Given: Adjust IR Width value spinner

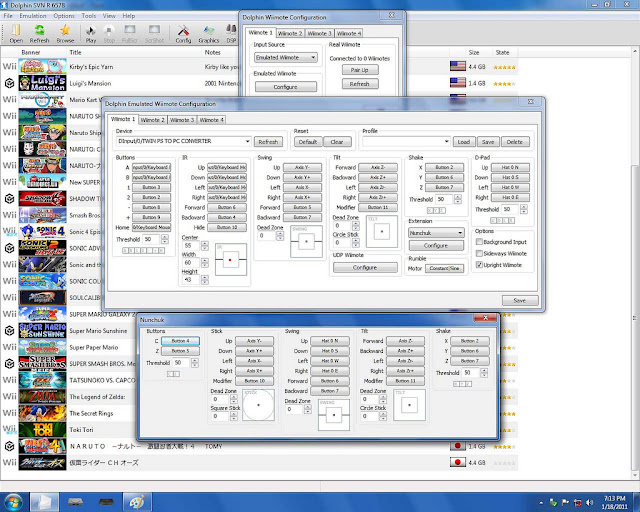Looking at the screenshot, I should pyautogui.click(x=204, y=262).
